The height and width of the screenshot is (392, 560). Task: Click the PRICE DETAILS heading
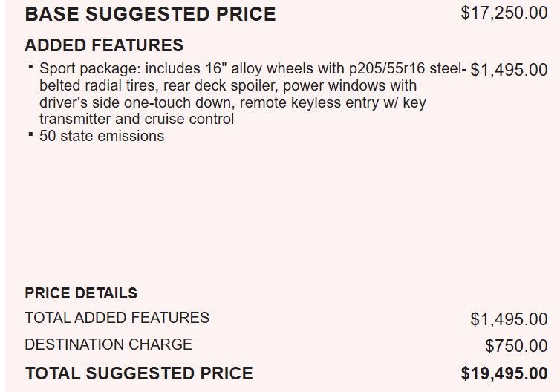81,293
